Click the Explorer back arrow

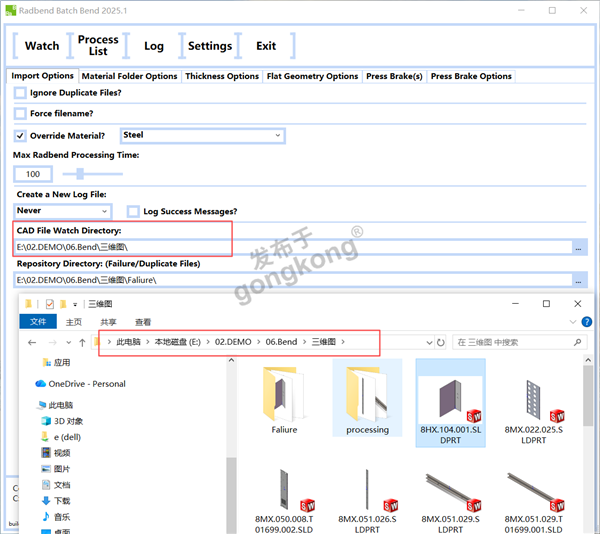click(x=32, y=342)
